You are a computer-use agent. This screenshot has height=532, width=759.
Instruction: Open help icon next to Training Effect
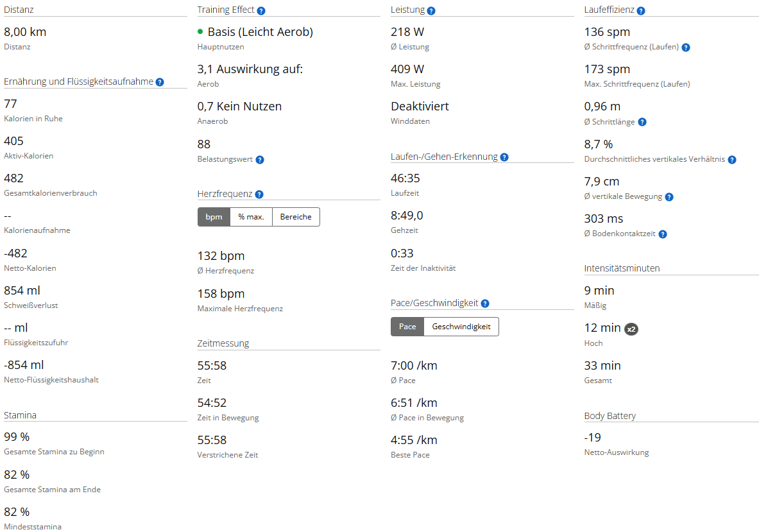tap(261, 11)
